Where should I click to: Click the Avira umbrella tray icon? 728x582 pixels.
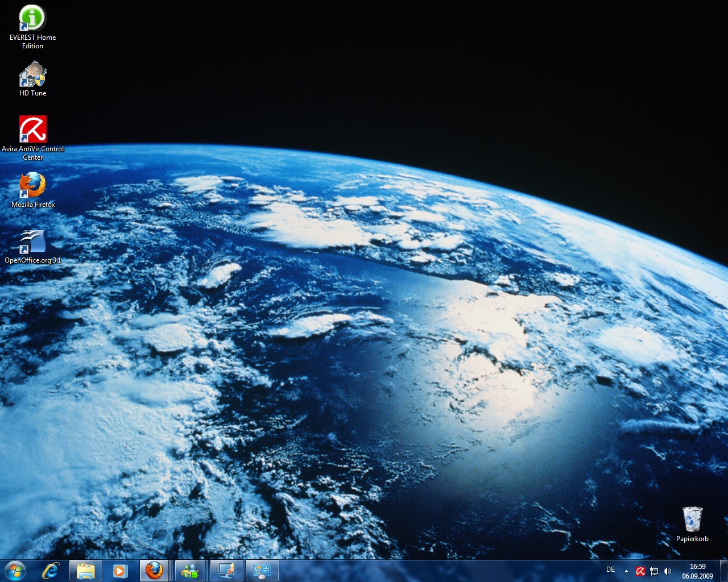[x=640, y=571]
